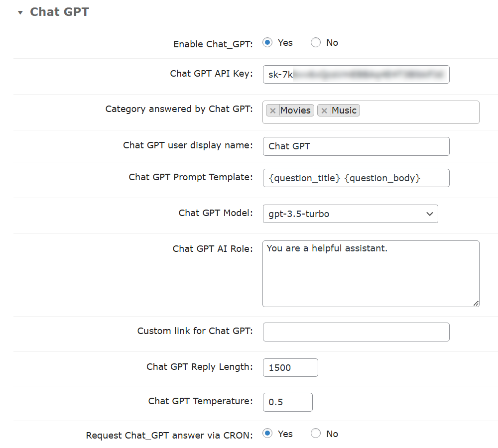Open the Chat GPT Model dropdown
The height and width of the screenshot is (448, 498).
point(350,214)
